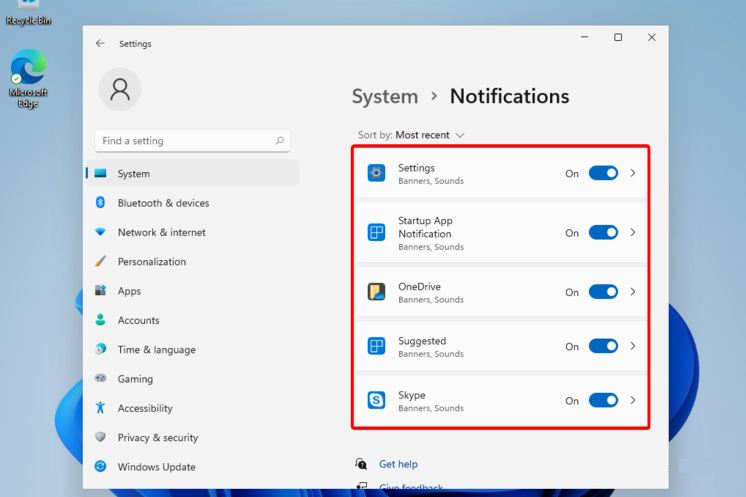Open the Microsoft Edge desktop shortcut
This screenshot has height=497, width=746.
point(28,78)
